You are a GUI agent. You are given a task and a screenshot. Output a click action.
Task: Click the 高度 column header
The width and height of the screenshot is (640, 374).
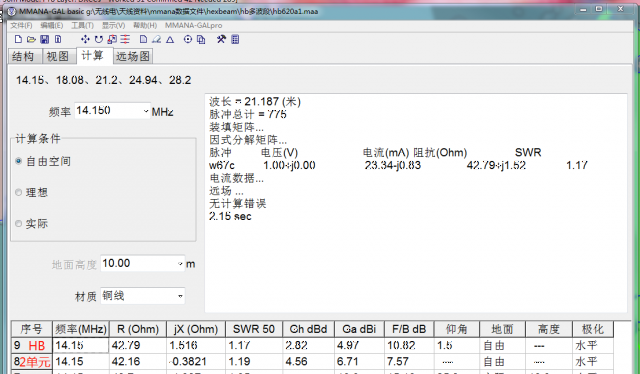[549, 329]
